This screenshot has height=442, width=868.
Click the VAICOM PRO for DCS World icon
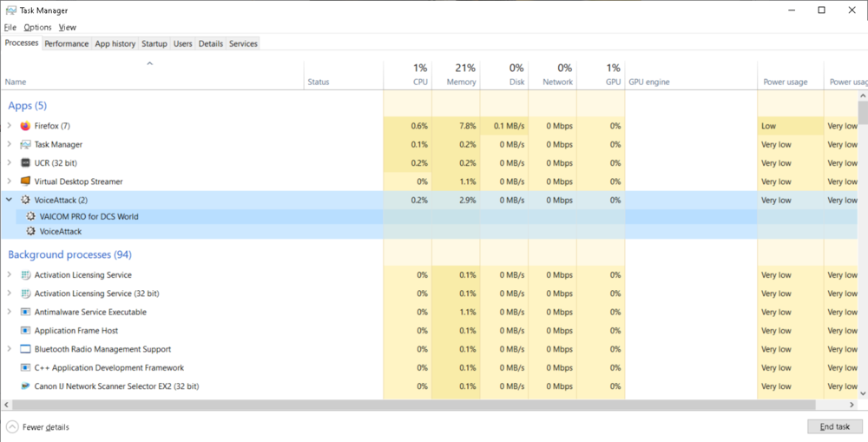tap(30, 216)
